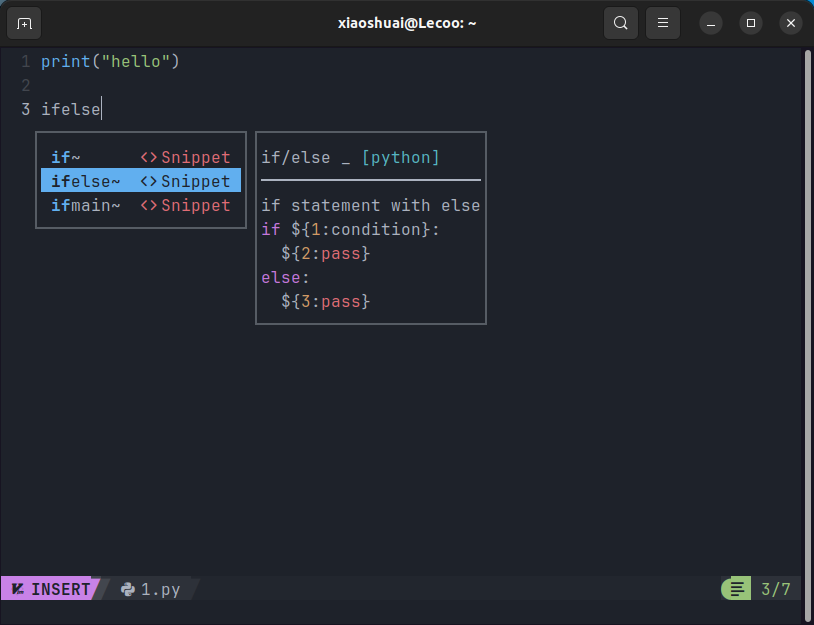Click the ${1:condition} placeholder in the preview

pyautogui.click(x=360, y=229)
